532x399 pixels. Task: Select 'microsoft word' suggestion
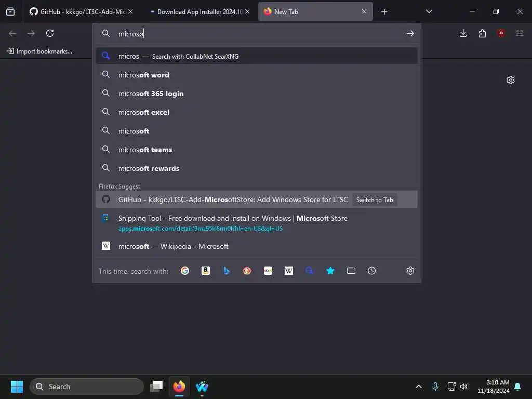257,75
